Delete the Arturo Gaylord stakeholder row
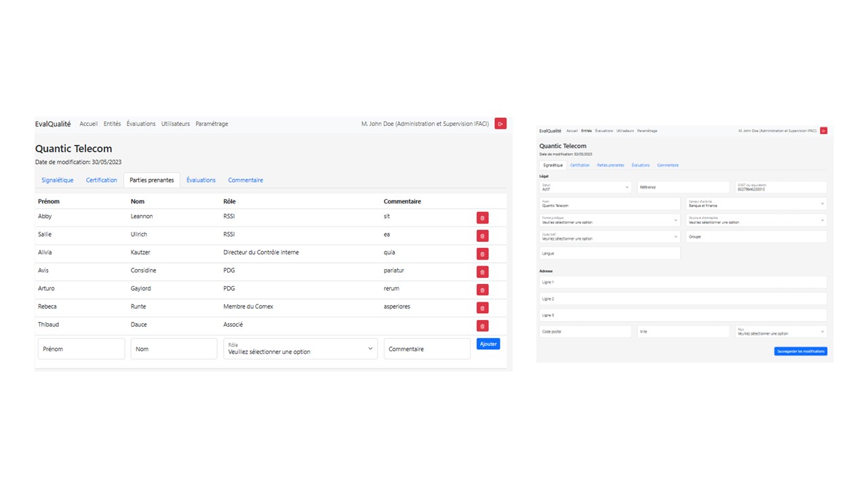 pyautogui.click(x=482, y=289)
